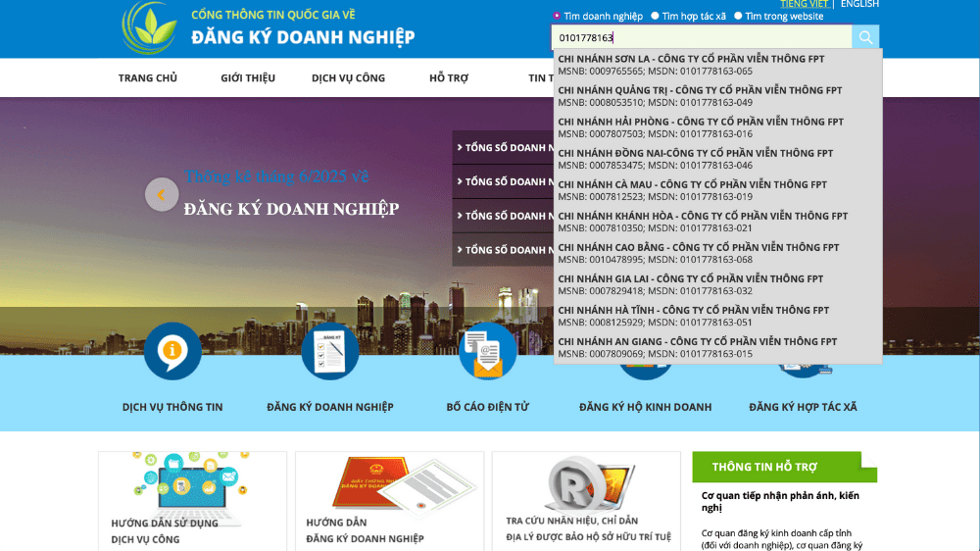
Task: Choose suggestion Chi nhánh Quảng Trị
Action: [x=717, y=96]
